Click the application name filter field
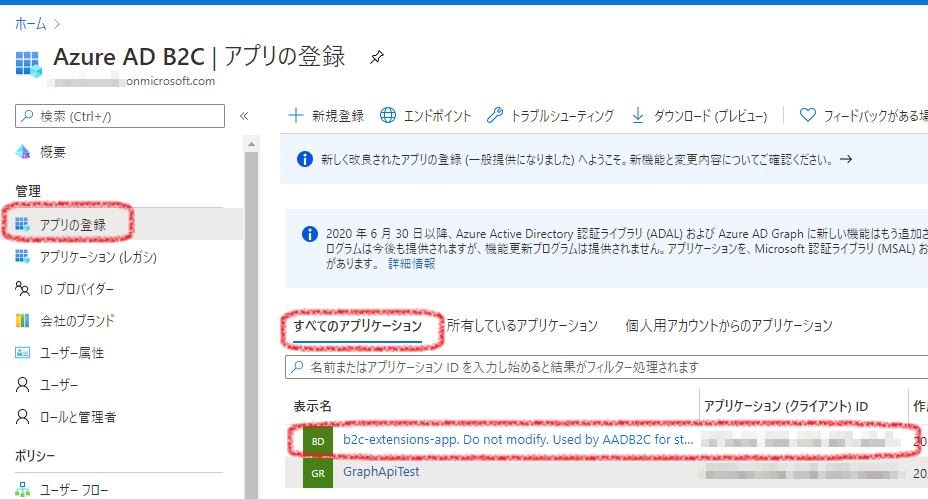928x499 pixels. click(x=607, y=367)
